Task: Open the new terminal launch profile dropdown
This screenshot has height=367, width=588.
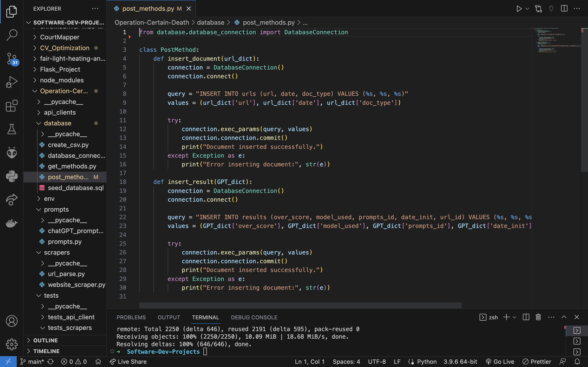Action: (515, 317)
